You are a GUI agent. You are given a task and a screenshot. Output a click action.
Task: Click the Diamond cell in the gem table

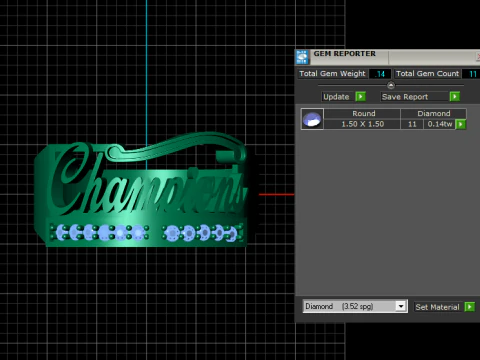click(x=434, y=114)
